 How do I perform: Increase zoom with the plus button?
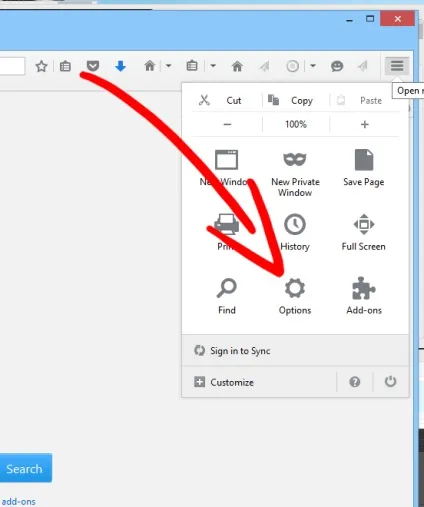click(365, 124)
